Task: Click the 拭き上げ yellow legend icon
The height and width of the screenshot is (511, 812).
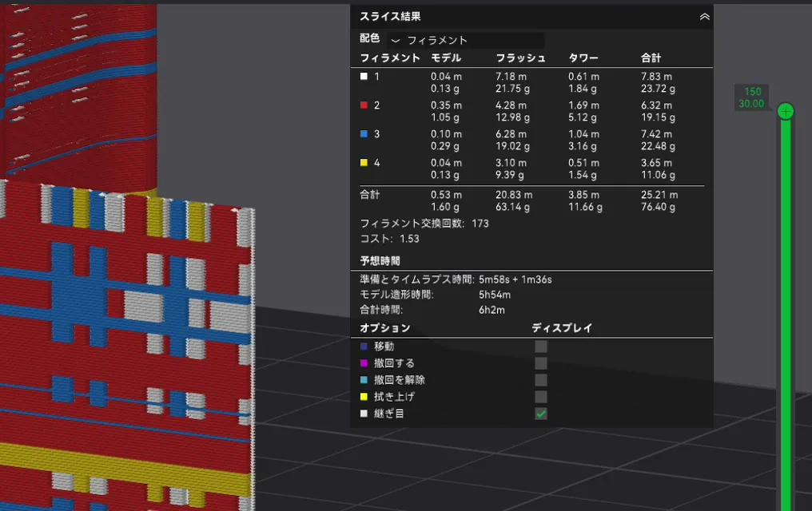Action: point(364,397)
